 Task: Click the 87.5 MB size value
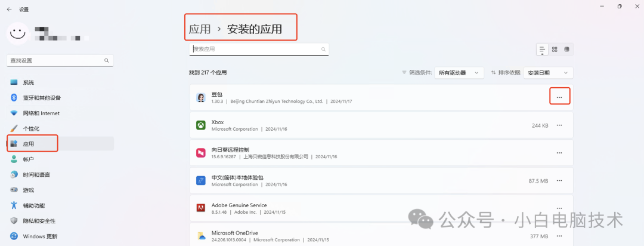538,181
